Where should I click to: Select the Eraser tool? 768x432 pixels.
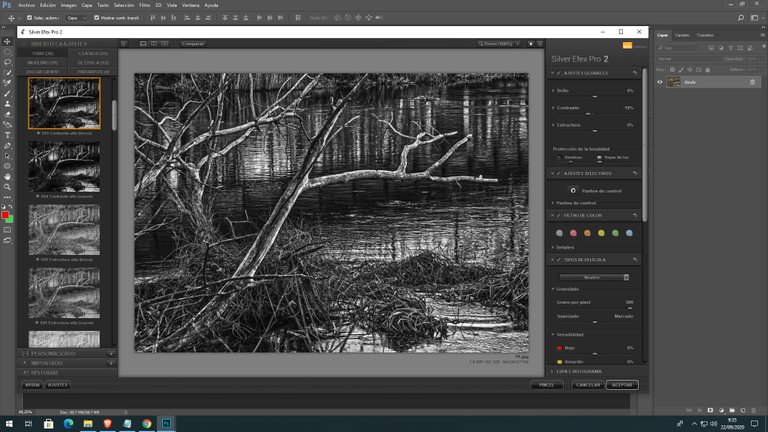(x=7, y=114)
